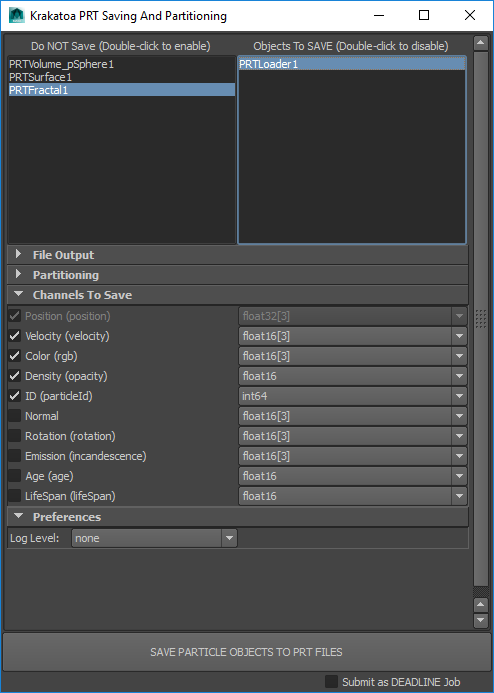Open Velocity data type dropdown
The height and width of the screenshot is (693, 494).
click(x=353, y=336)
